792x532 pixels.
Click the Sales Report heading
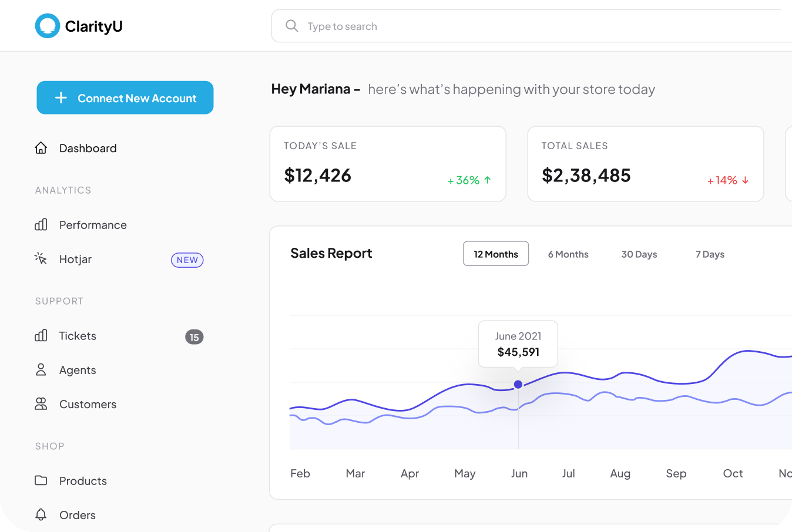click(331, 253)
